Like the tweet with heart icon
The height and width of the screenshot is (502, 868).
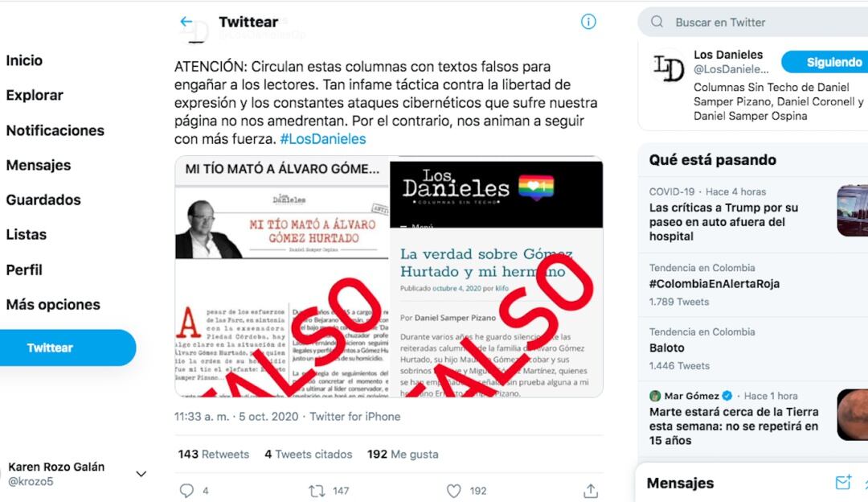454,491
